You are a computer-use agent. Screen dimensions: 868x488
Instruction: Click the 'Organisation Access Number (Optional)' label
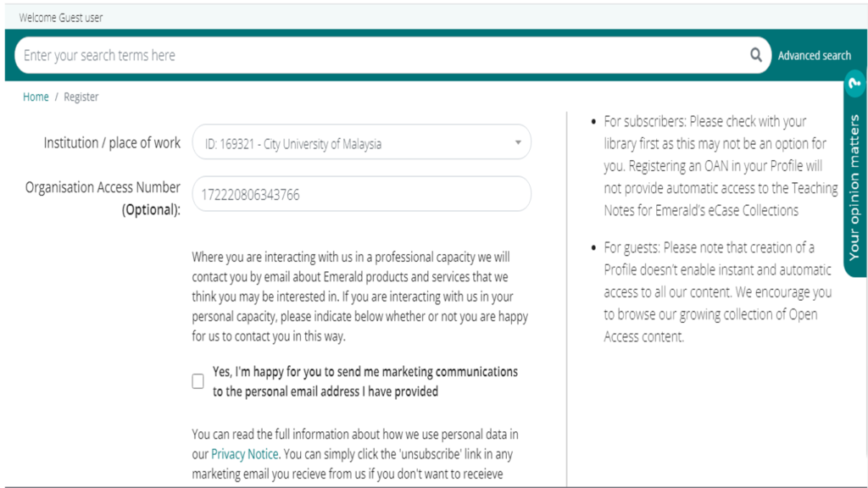(103, 198)
